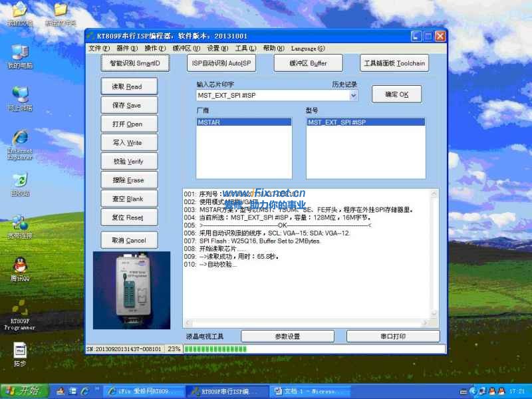Open the chip marking (输入芯片印字) dropdown

352,95
